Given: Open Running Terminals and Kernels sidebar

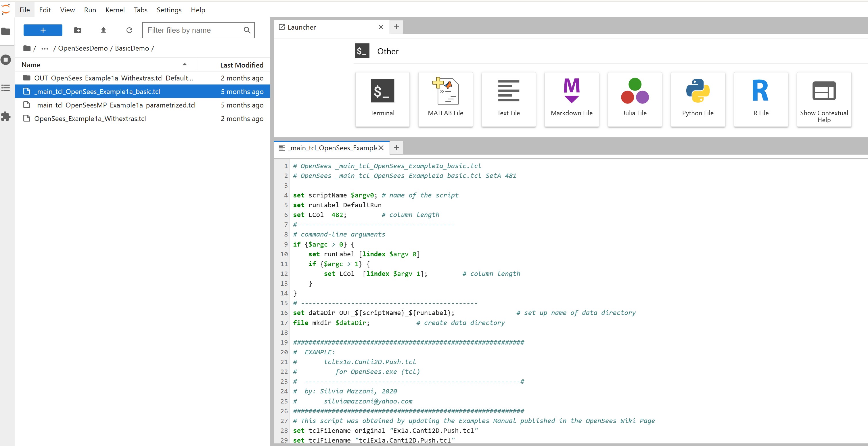Looking at the screenshot, I should [x=6, y=60].
